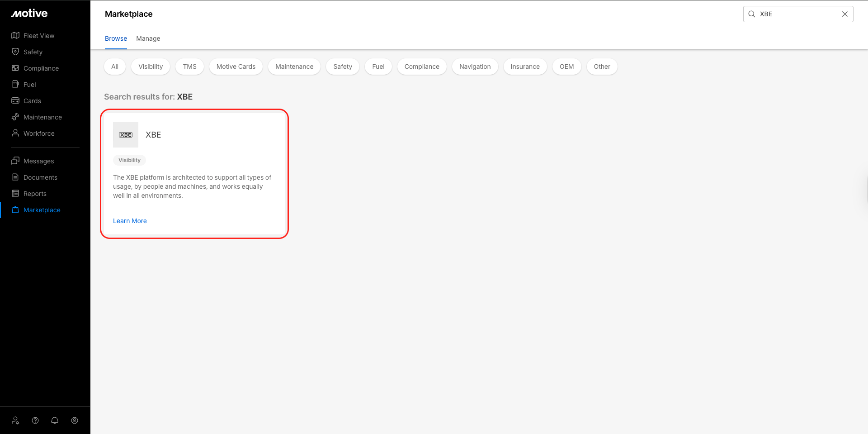Open the Messages icon in sidebar
868x434 pixels.
pos(15,161)
